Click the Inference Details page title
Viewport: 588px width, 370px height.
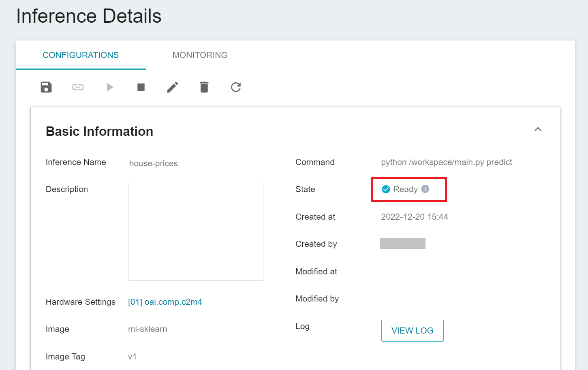(89, 16)
